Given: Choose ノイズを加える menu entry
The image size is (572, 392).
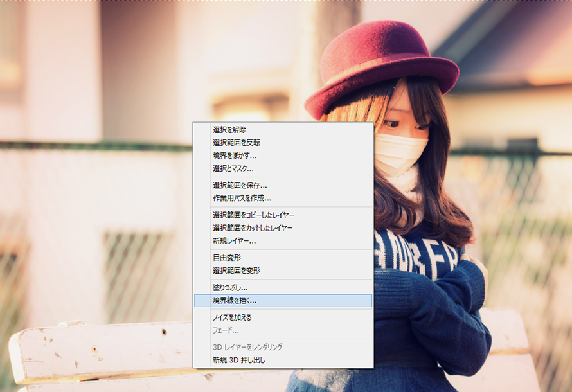Looking at the screenshot, I should pyautogui.click(x=283, y=317).
